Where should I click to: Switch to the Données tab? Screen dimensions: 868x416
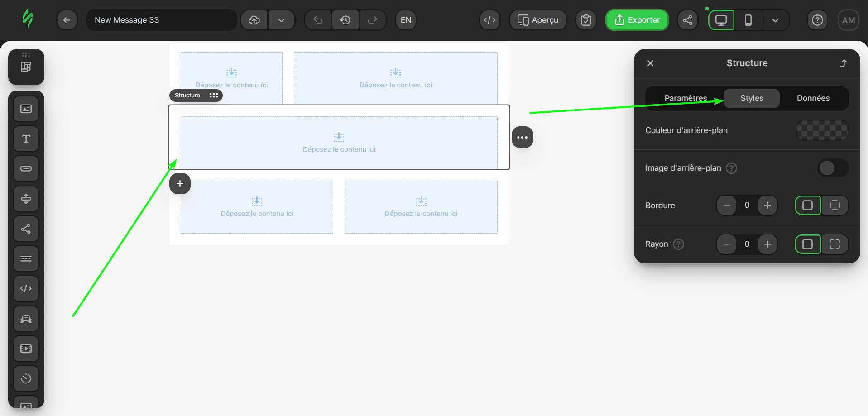pos(813,98)
